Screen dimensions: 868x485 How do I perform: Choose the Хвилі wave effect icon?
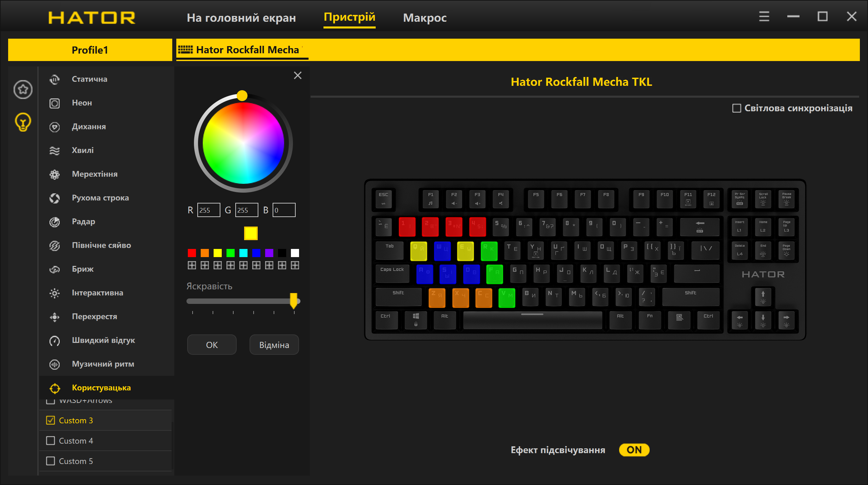point(55,151)
